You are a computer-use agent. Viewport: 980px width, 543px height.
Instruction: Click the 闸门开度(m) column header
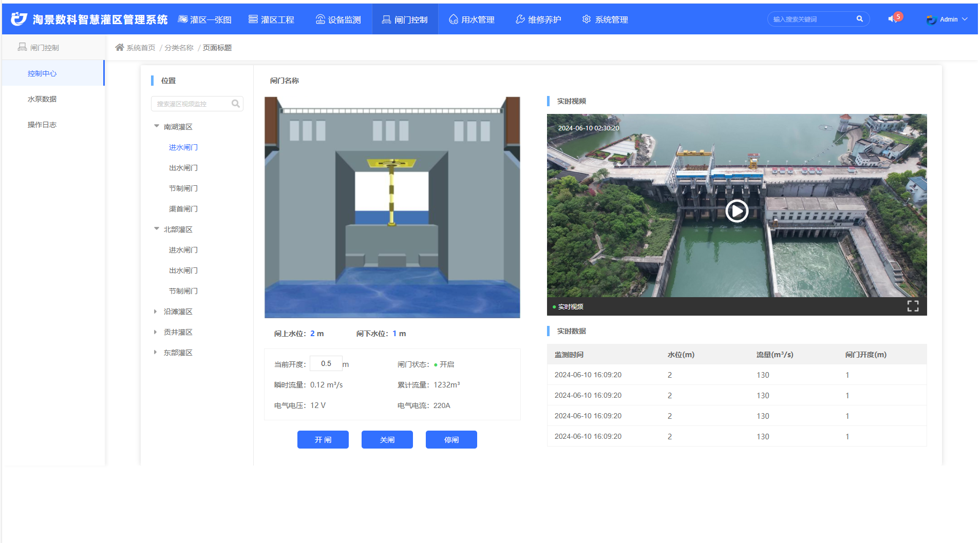click(866, 355)
